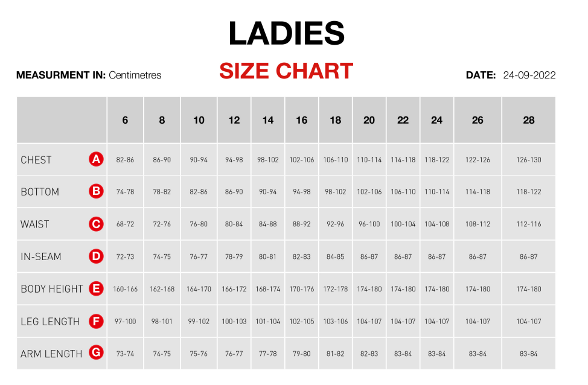Click arm length value 73-74 for size 6

[125, 354]
